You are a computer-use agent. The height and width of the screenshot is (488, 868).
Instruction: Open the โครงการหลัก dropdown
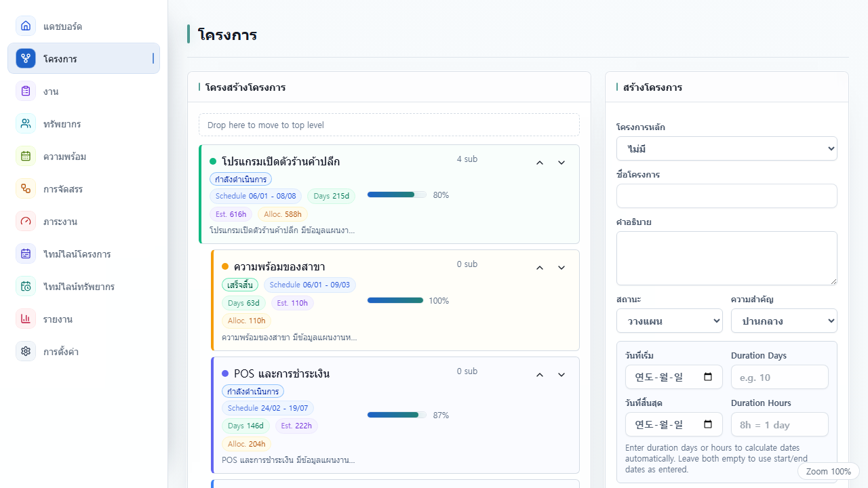point(727,148)
